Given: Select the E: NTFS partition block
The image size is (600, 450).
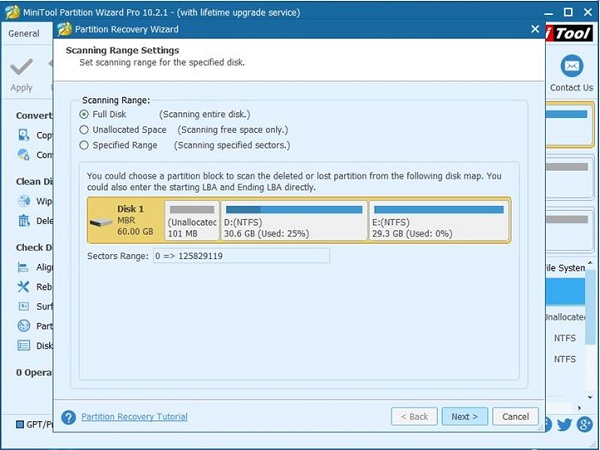Looking at the screenshot, I should click(x=439, y=220).
